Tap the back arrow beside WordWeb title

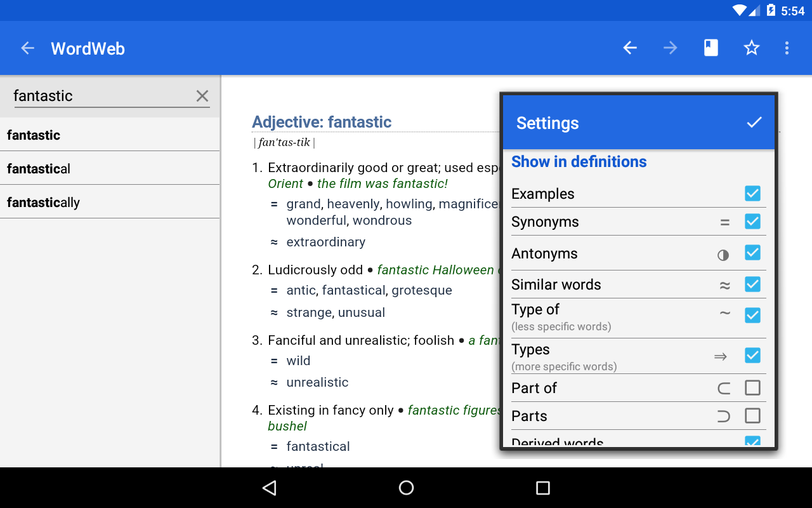27,48
